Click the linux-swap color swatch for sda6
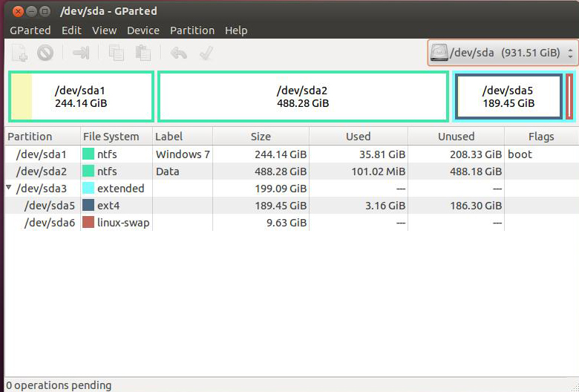This screenshot has height=392, width=579. click(x=88, y=223)
